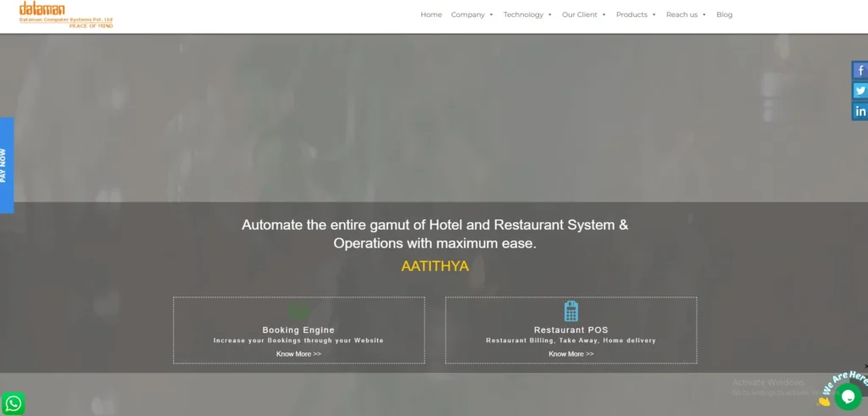Expand the Technology dropdown arrow
The image size is (868, 416).
pyautogui.click(x=549, y=15)
